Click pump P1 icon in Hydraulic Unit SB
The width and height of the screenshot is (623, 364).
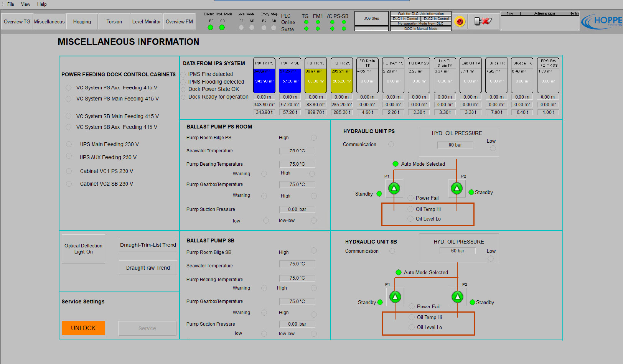point(395,296)
